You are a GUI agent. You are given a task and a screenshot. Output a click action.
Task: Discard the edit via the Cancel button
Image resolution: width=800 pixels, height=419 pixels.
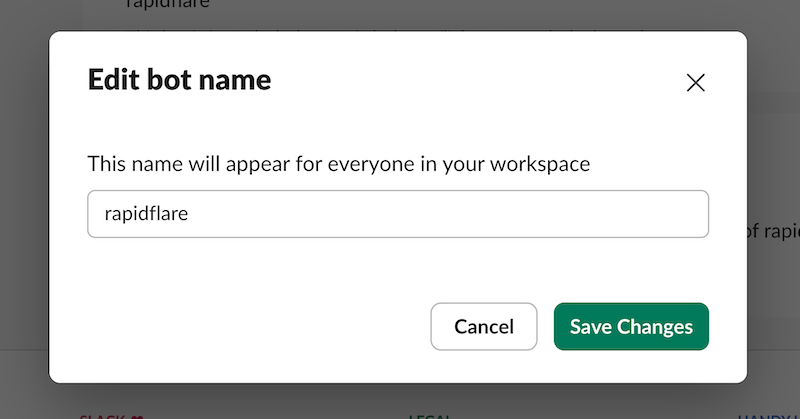(x=484, y=327)
